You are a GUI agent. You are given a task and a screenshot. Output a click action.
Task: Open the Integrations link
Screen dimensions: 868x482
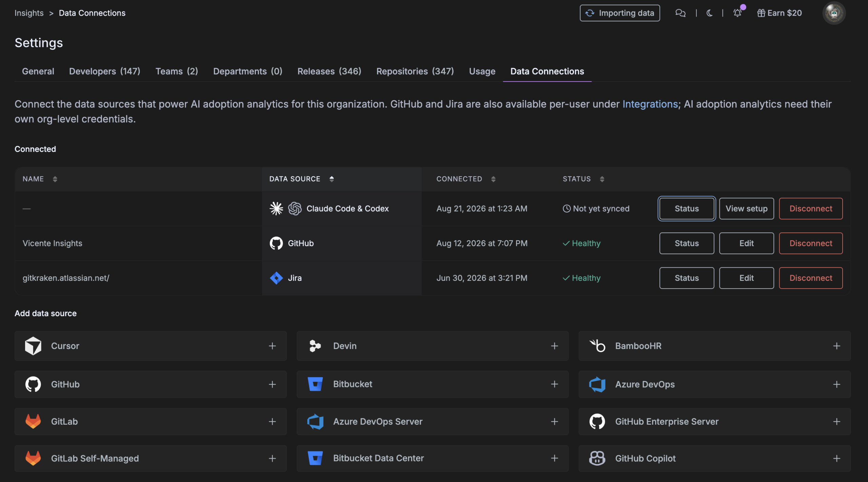click(x=650, y=104)
